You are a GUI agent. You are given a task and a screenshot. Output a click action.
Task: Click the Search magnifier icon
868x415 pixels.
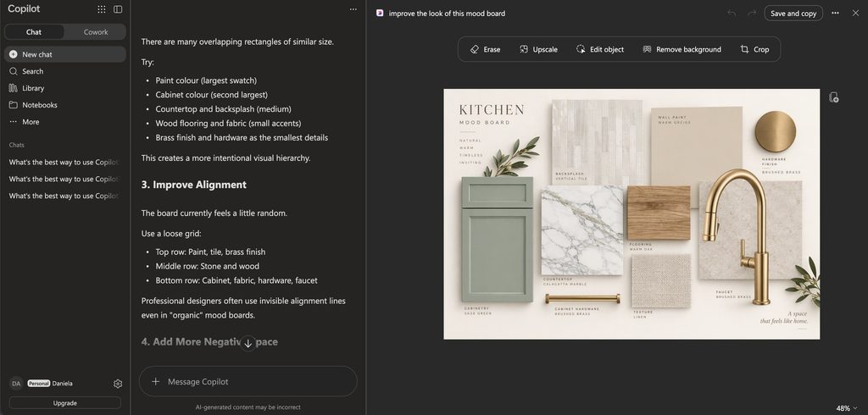(14, 71)
